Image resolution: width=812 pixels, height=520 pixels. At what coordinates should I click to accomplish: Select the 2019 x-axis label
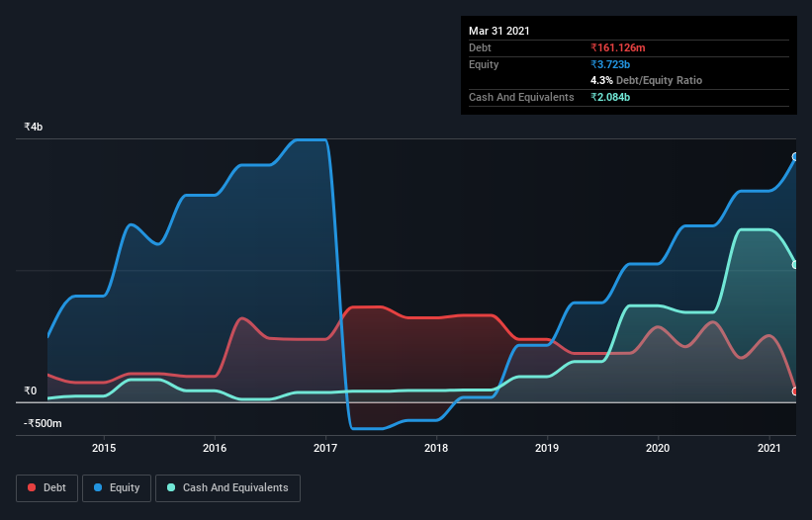tap(547, 448)
